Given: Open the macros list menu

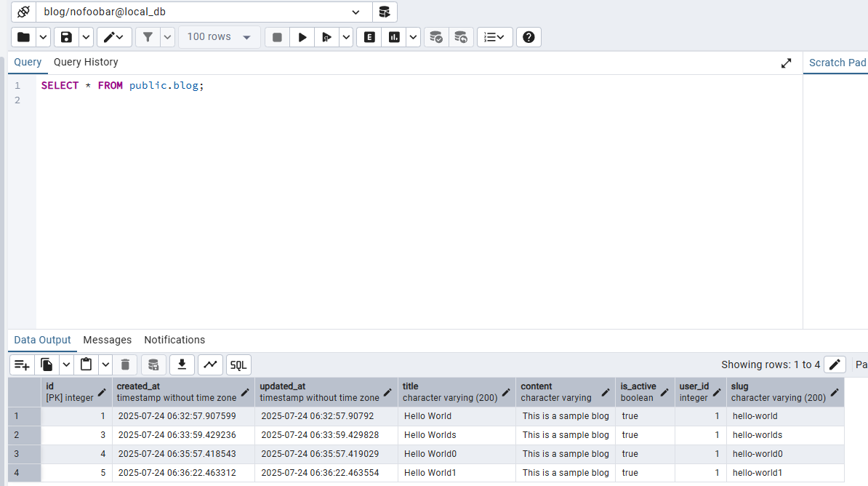Looking at the screenshot, I should pos(494,37).
